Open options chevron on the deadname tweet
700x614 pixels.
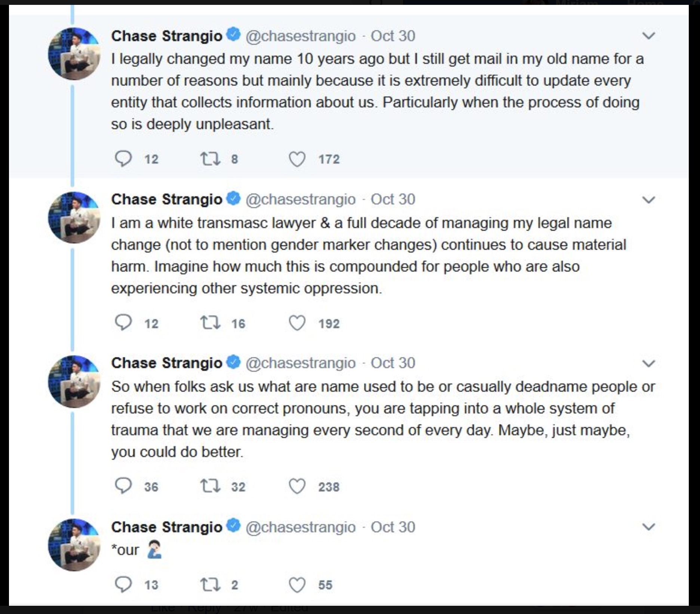pyautogui.click(x=648, y=363)
